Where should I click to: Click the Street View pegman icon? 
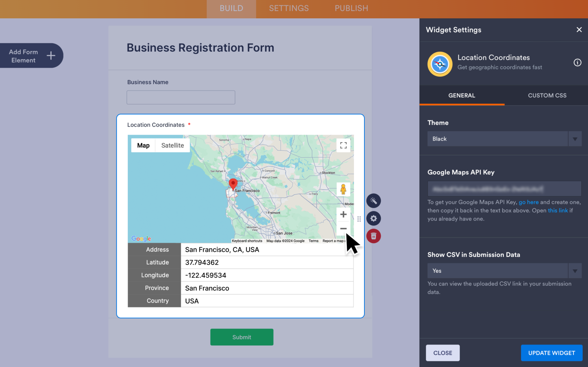pyautogui.click(x=343, y=189)
